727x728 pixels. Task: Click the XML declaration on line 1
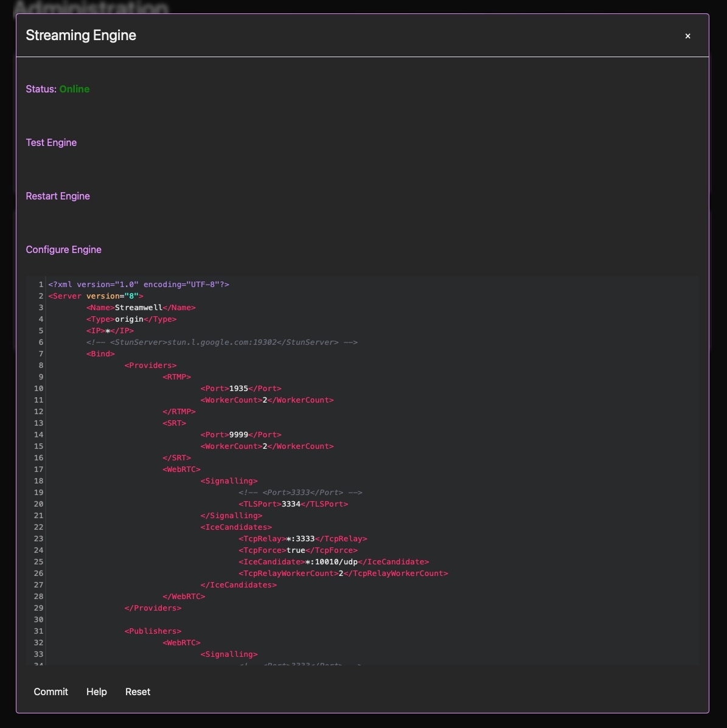point(139,285)
